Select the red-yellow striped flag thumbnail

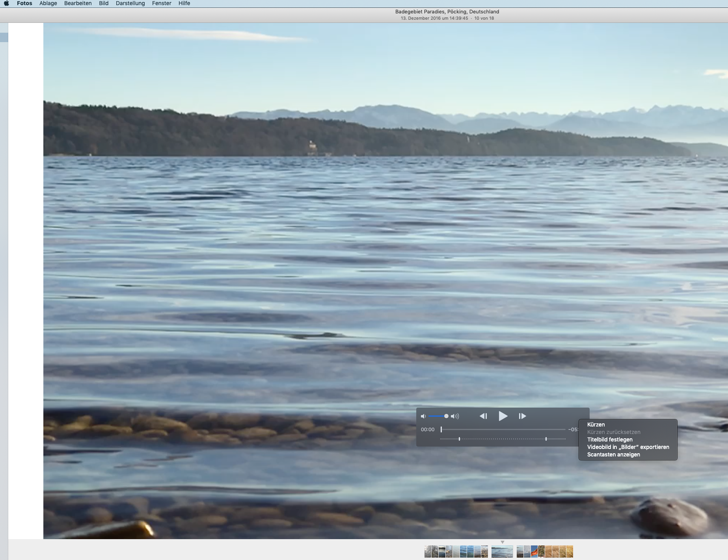(x=534, y=551)
